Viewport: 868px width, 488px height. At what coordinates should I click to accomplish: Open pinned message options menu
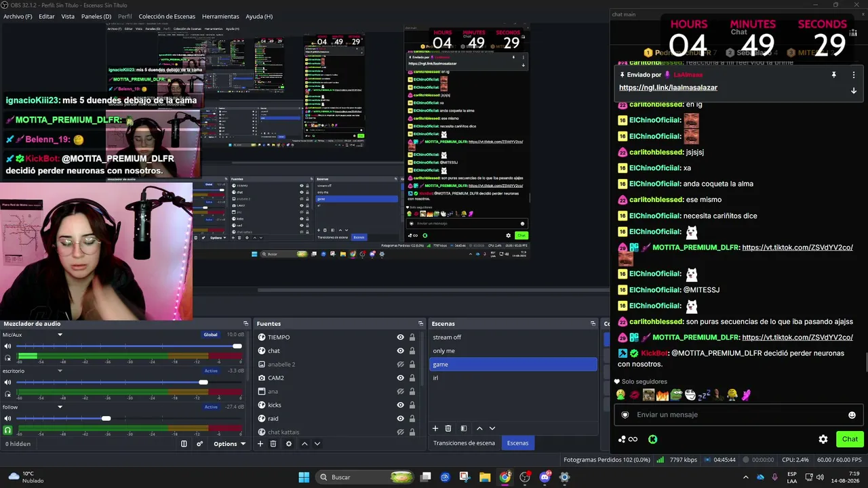coord(854,75)
